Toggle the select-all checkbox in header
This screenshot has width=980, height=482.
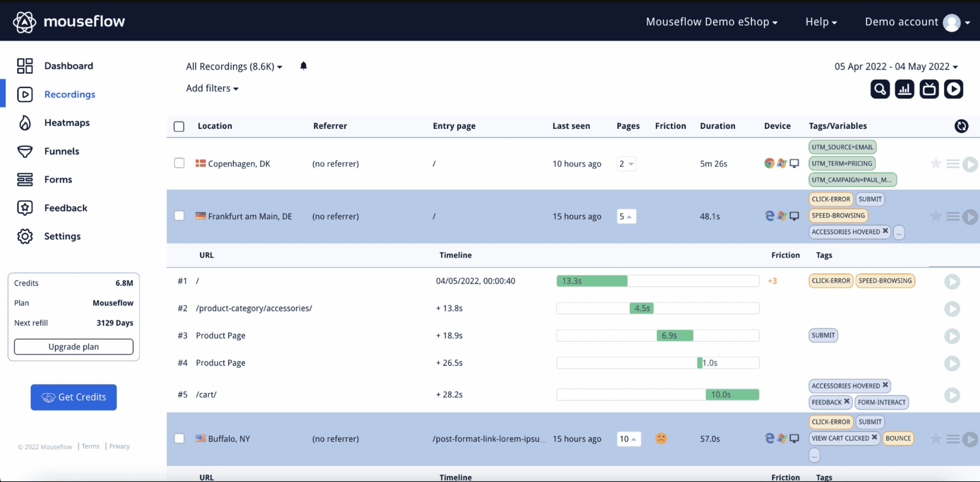[179, 126]
